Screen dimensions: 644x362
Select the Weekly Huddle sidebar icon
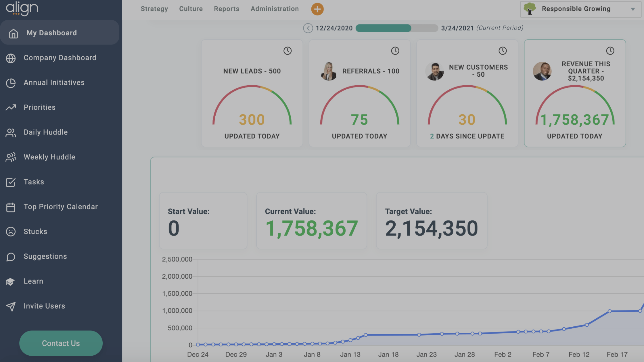coord(11,157)
